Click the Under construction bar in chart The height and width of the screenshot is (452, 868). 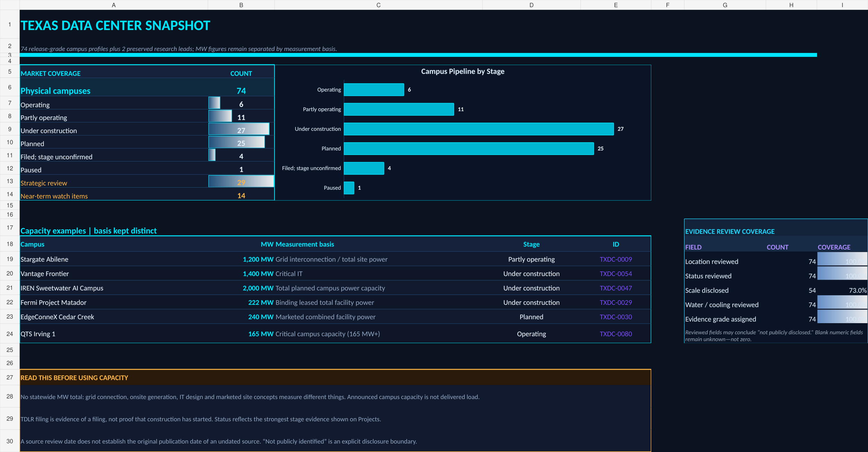click(478, 129)
